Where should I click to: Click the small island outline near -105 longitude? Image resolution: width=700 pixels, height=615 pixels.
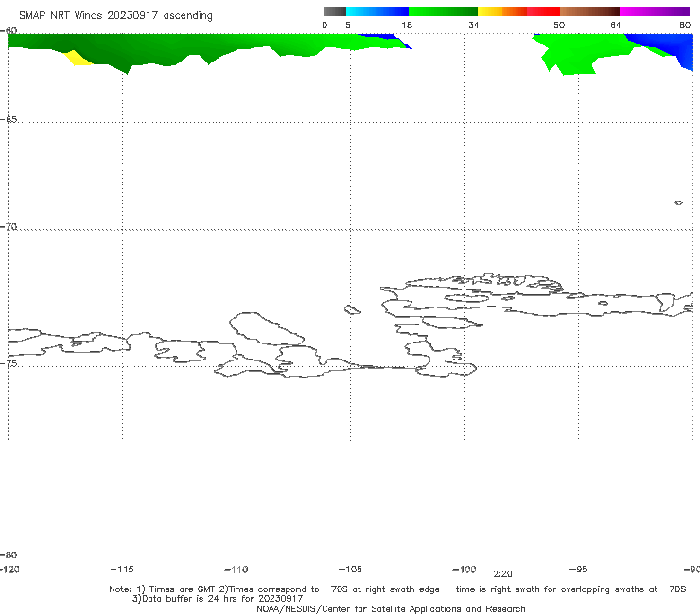pos(352,309)
